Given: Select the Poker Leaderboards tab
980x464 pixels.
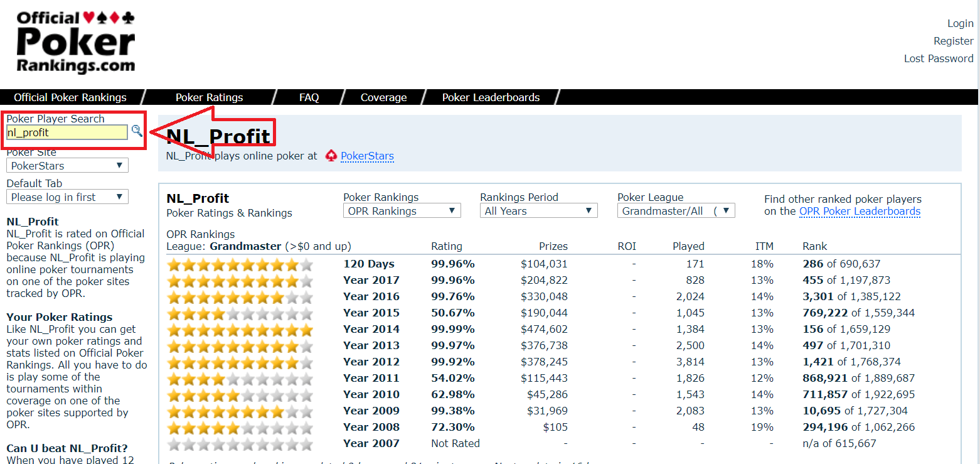Looking at the screenshot, I should [491, 97].
